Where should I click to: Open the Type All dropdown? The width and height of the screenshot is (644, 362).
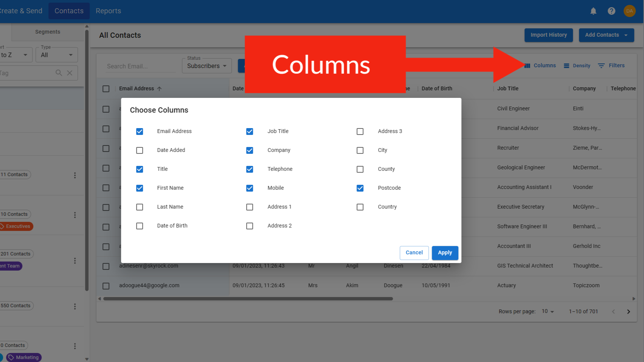(x=57, y=55)
